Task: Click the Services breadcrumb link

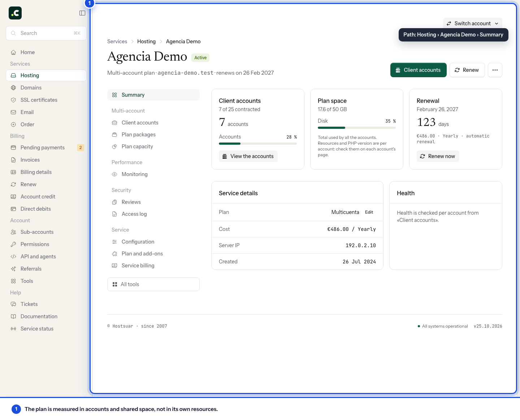Action: tap(117, 41)
